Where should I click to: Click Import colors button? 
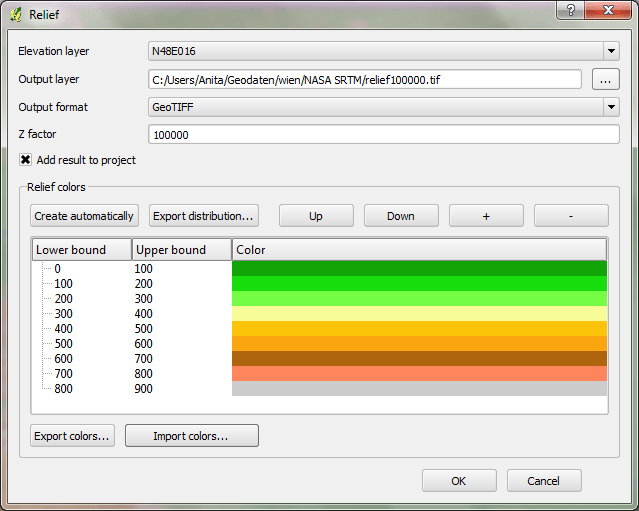(x=191, y=436)
